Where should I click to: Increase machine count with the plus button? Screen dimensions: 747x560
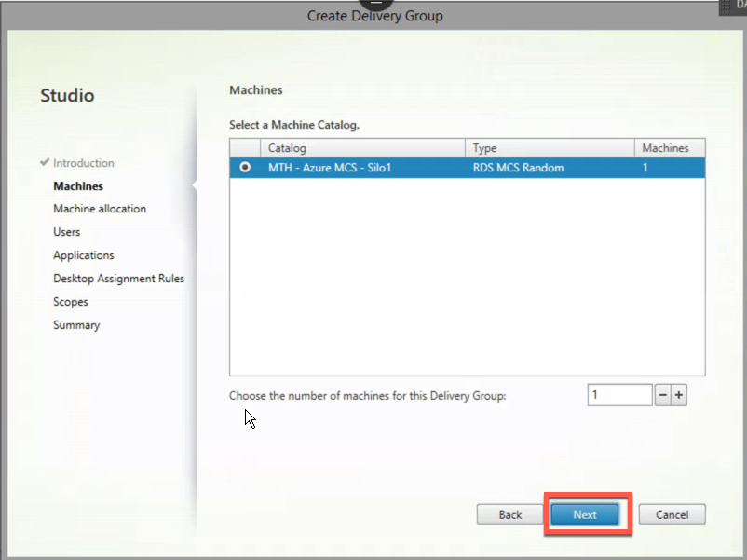[x=679, y=395]
